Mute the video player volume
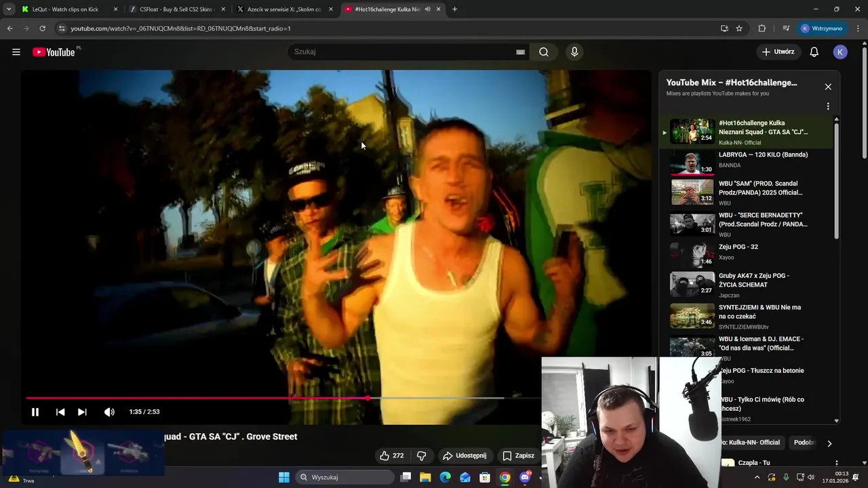Screen dimensions: 868x488 (x=109, y=412)
